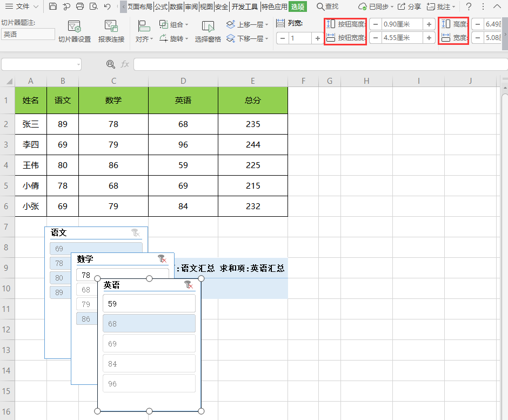This screenshot has height=420, width=508.
Task: Click the slicer caption field containing 英语
Action: click(28, 34)
